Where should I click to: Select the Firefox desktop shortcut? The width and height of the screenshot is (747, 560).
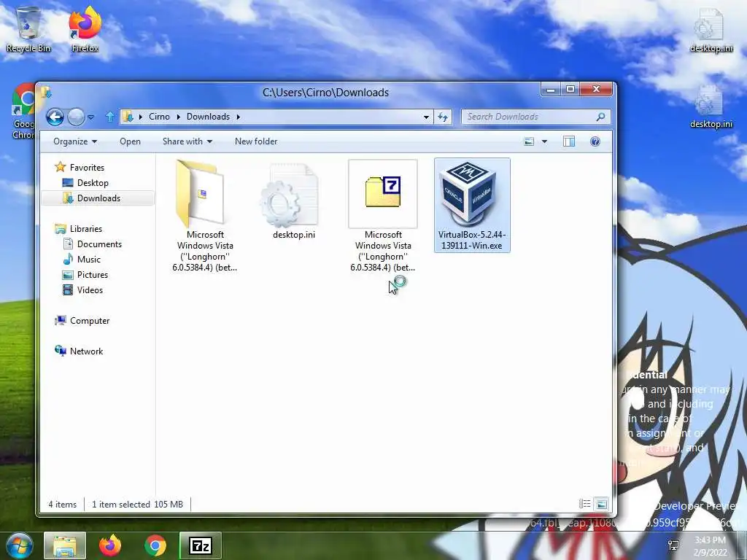pos(85,29)
